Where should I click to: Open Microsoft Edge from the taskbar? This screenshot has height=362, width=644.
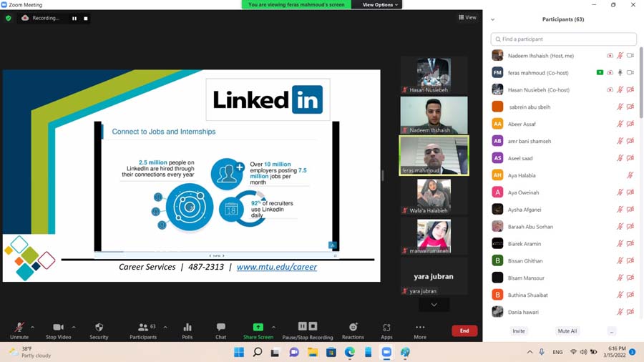pyautogui.click(x=349, y=352)
